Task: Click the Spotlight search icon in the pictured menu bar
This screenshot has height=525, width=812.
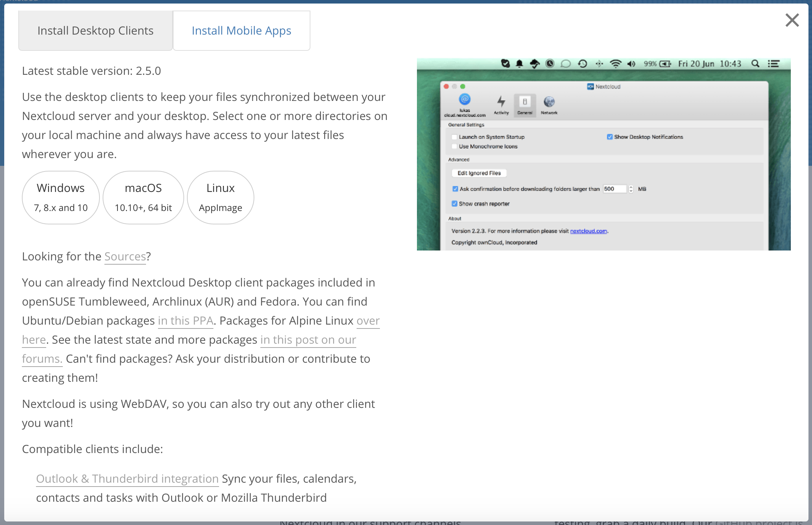Action: pyautogui.click(x=755, y=64)
